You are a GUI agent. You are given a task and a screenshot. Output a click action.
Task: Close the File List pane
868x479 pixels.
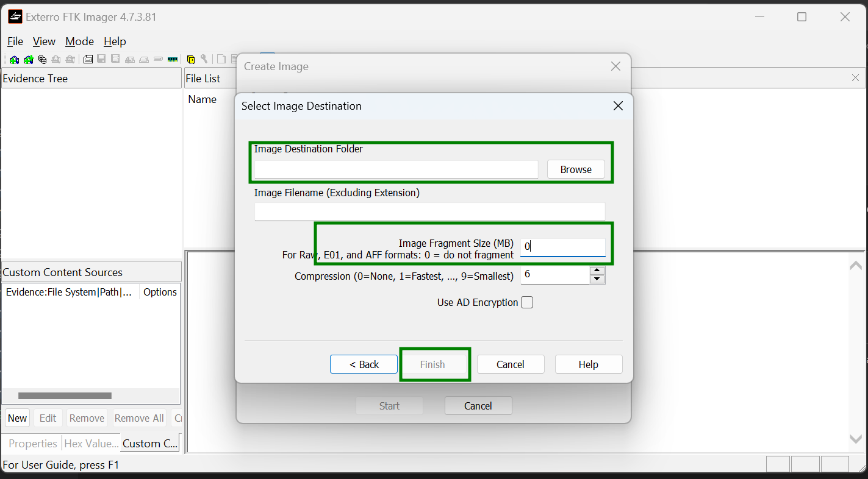855,78
